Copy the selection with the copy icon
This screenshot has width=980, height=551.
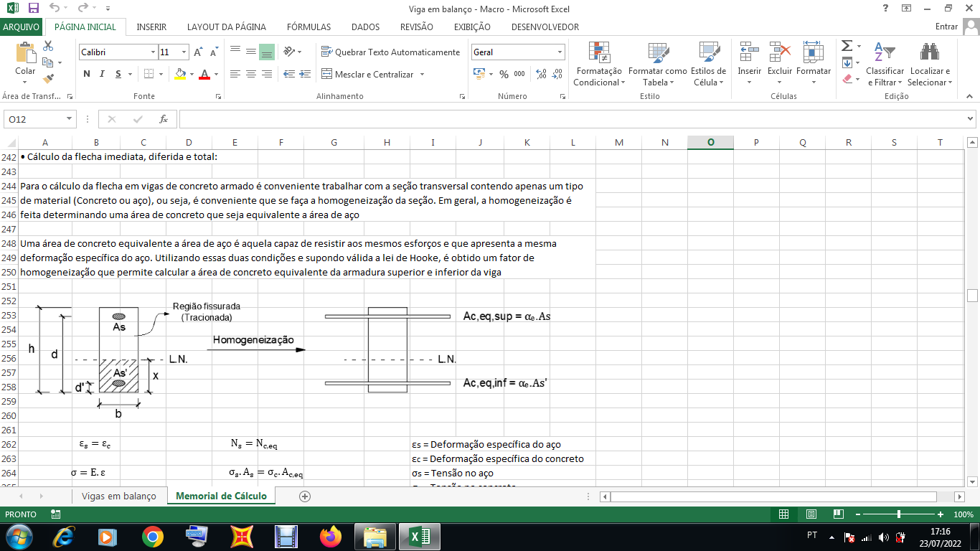(48, 62)
